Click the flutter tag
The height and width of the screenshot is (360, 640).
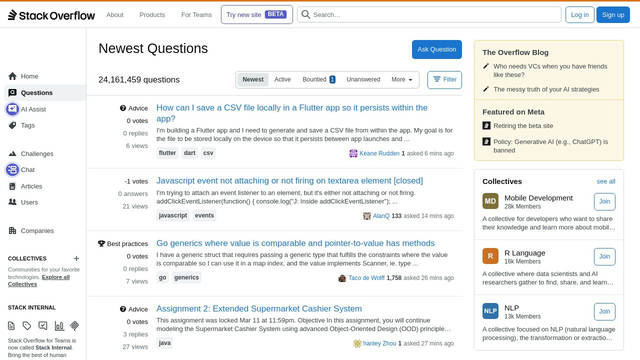click(167, 153)
